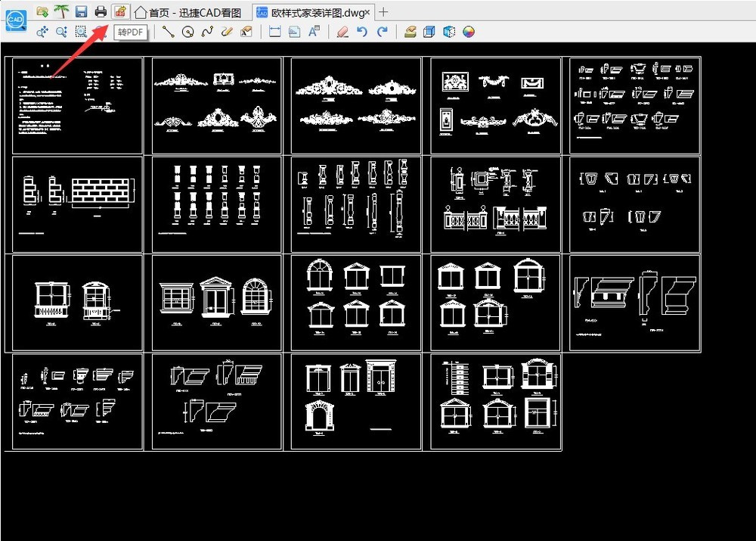Pick the curve polyline tool
The image size is (756, 541).
click(x=207, y=32)
